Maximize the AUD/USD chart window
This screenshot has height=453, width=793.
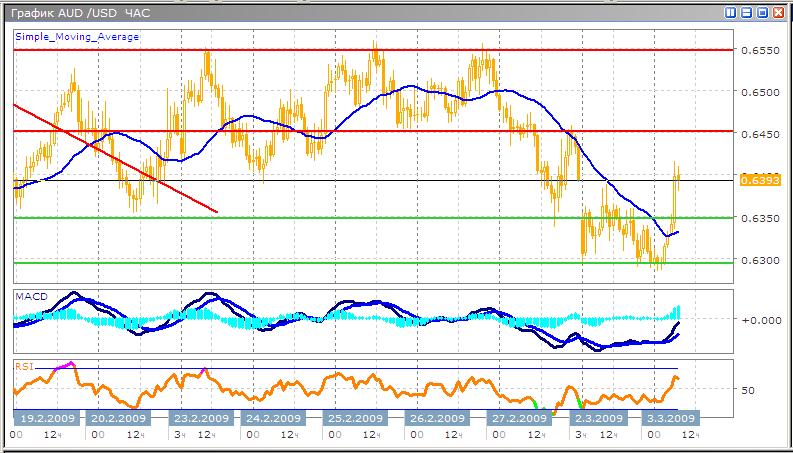[x=762, y=12]
